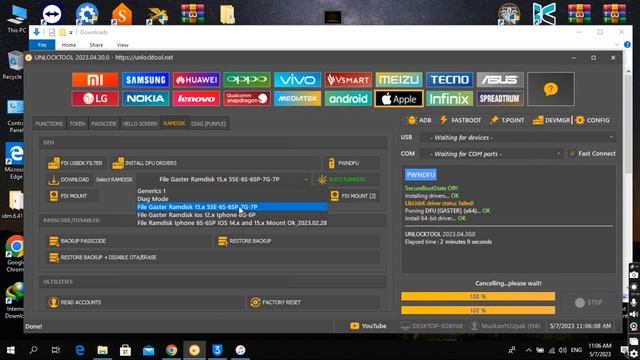Screen dimensions: 640x360
Task: Switch to the Functions tab
Action: [49, 124]
